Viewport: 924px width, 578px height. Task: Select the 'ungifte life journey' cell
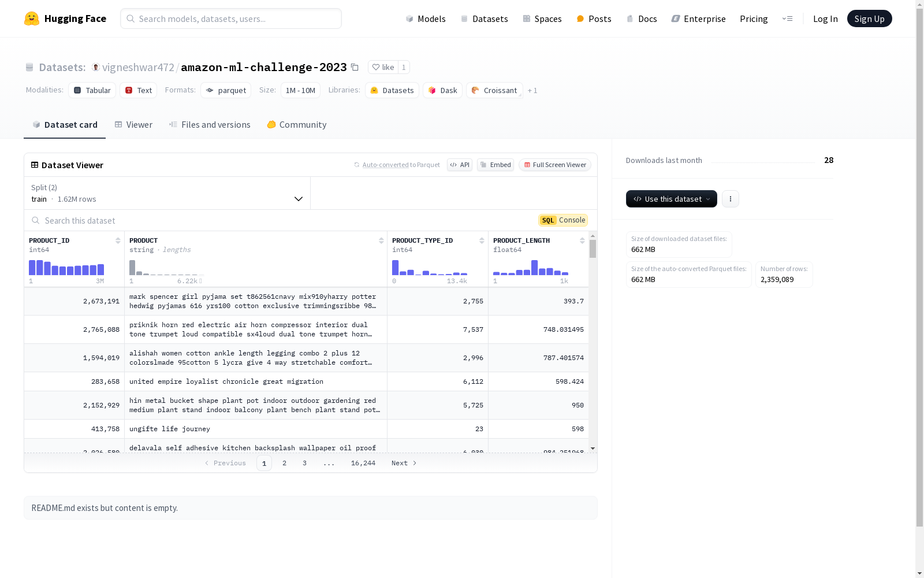pos(256,429)
